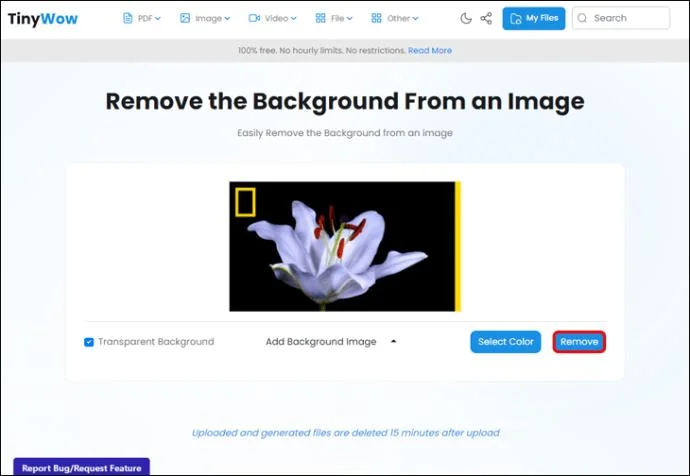Open the PDF menu
This screenshot has width=690, height=476.
click(x=142, y=18)
